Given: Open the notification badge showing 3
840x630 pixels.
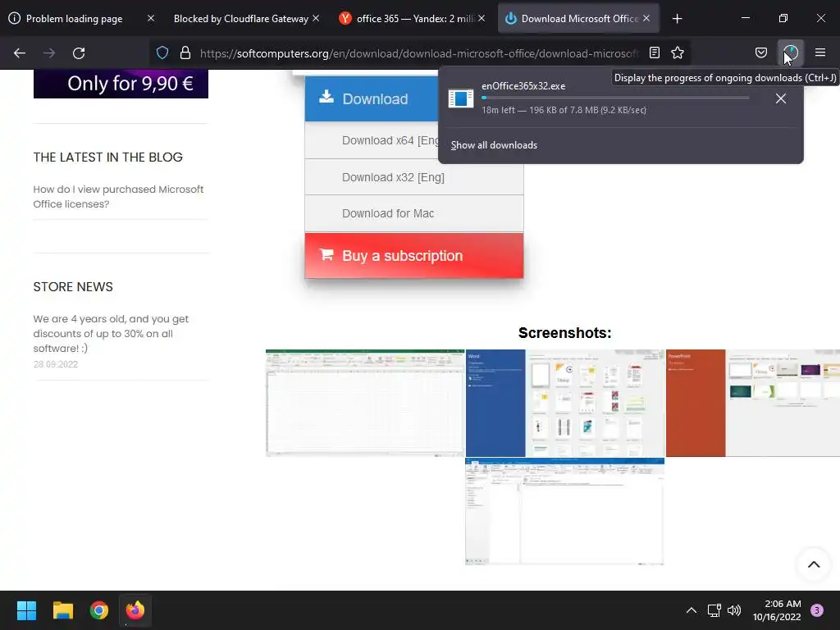Looking at the screenshot, I should point(817,610).
